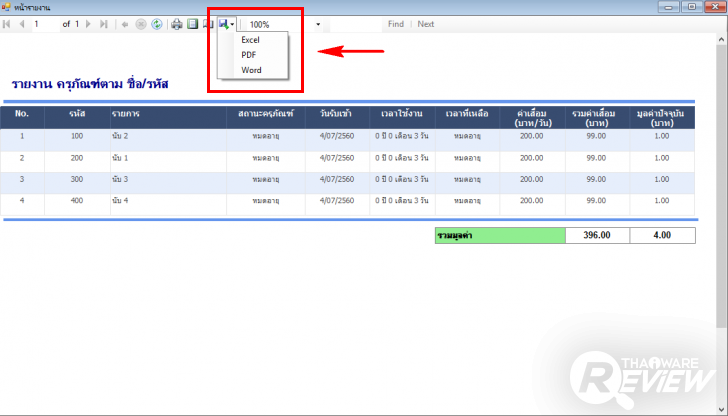The width and height of the screenshot is (728, 416).
Task: Export the report to PDF
Action: 248,55
